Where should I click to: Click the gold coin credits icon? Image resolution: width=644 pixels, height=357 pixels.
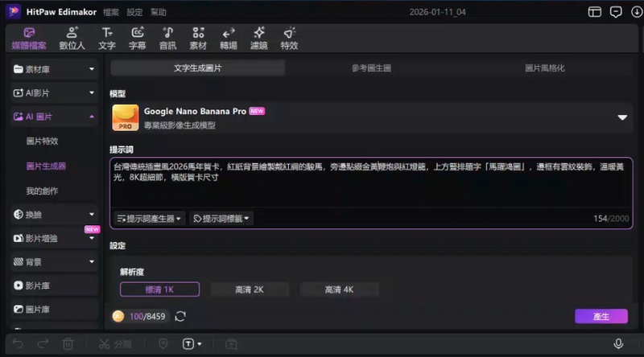tap(118, 316)
